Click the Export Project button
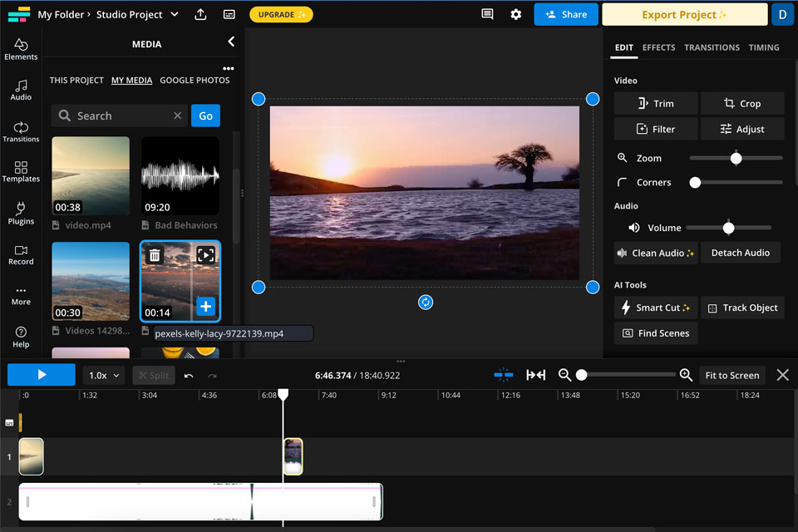This screenshot has width=798, height=532. 684,14
